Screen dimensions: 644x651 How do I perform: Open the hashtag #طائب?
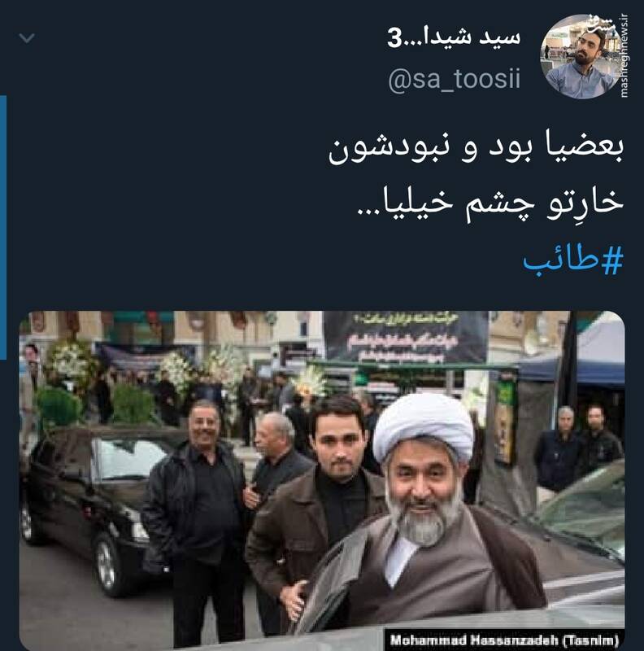pyautogui.click(x=572, y=260)
